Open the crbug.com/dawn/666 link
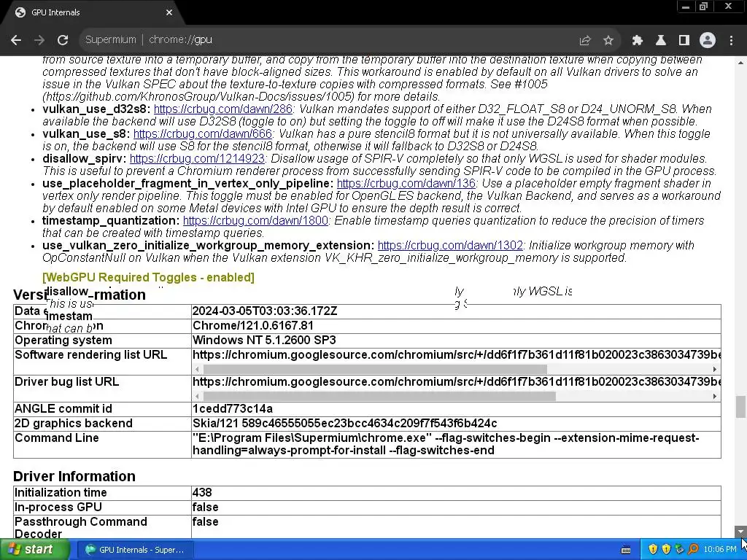Image resolution: width=747 pixels, height=560 pixels. tap(203, 134)
